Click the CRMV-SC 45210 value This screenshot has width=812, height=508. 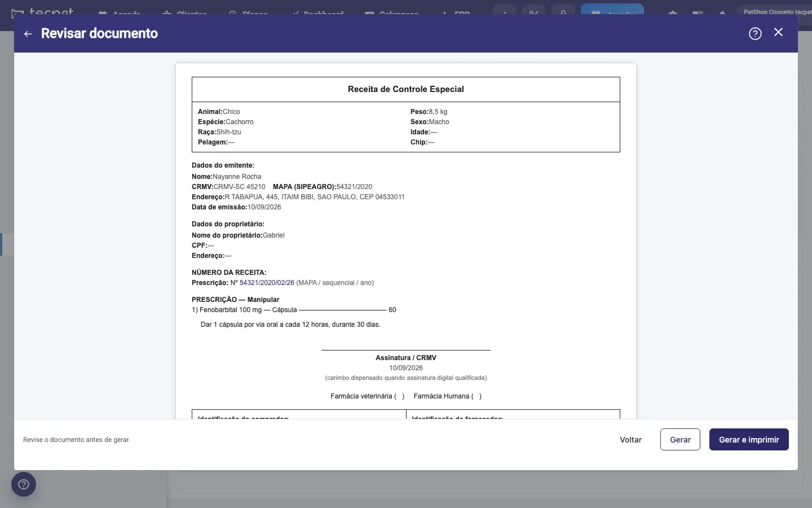pos(239,187)
